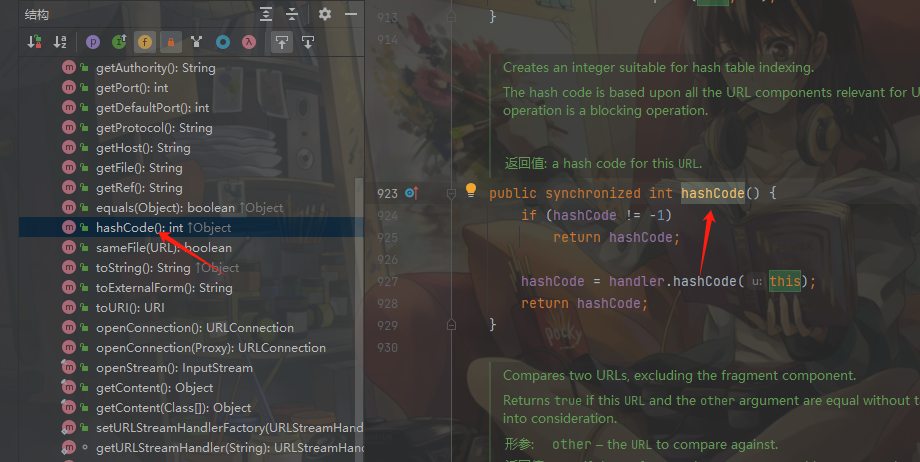Screen dimensions: 920x462
Task: Open structure panel gear options
Action: click(324, 14)
